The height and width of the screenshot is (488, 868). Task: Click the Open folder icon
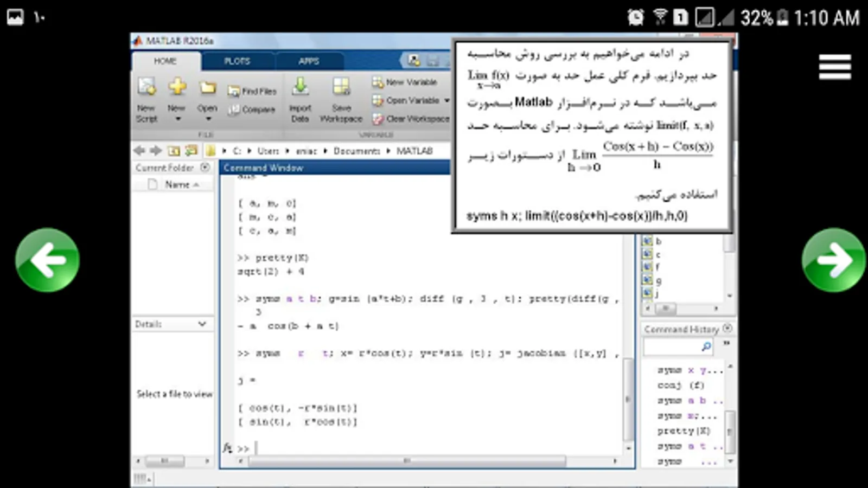[207, 88]
